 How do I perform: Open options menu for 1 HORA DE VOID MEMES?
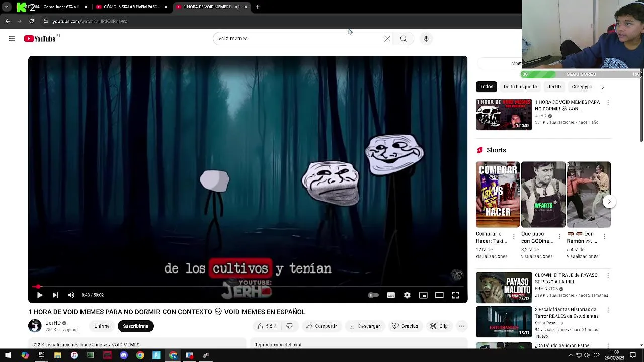[x=608, y=103]
